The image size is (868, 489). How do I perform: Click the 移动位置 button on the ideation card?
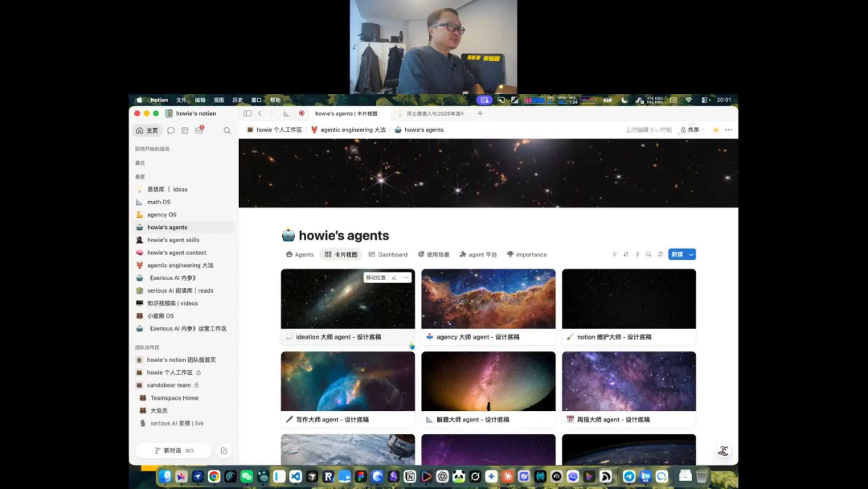click(x=376, y=277)
